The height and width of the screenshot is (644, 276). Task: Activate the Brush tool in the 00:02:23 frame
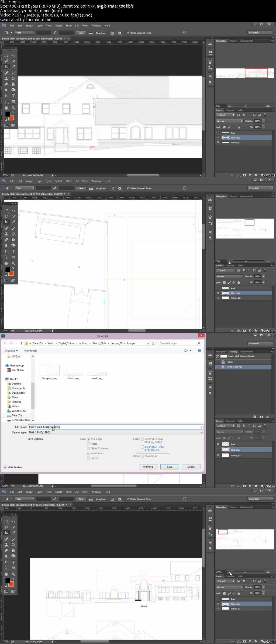pos(13,73)
